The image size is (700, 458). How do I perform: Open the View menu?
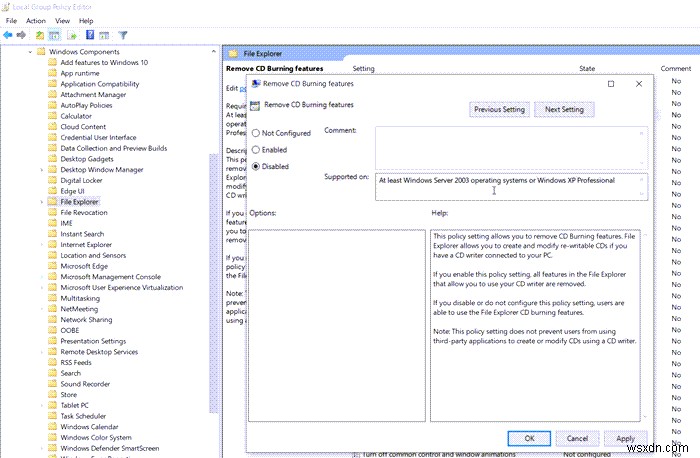[62, 21]
